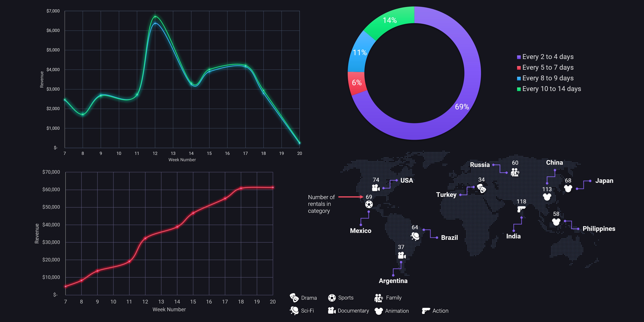The width and height of the screenshot is (644, 322).
Task: Click the Sci-Fi legend planet icon
Action: coord(294,311)
